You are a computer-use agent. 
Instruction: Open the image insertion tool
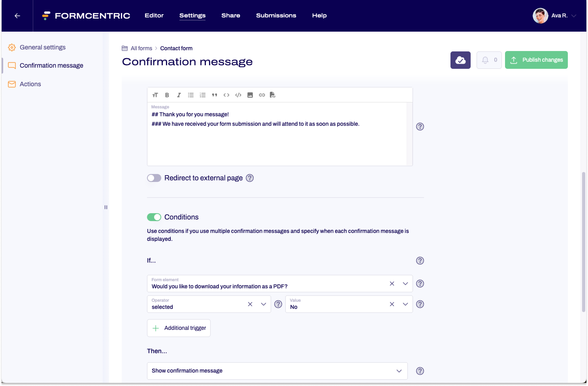click(x=250, y=95)
